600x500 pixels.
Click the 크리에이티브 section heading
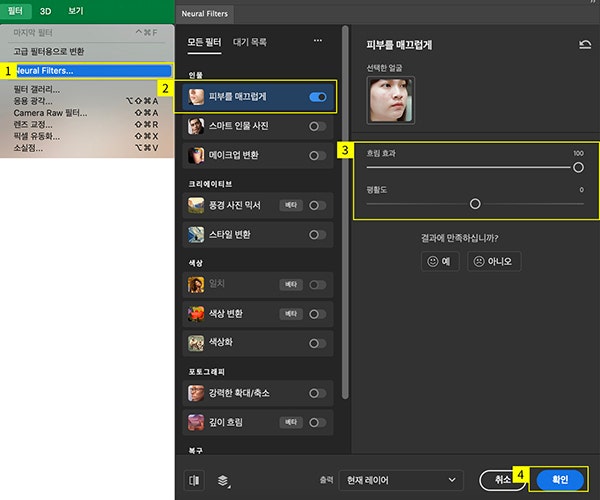[210, 184]
